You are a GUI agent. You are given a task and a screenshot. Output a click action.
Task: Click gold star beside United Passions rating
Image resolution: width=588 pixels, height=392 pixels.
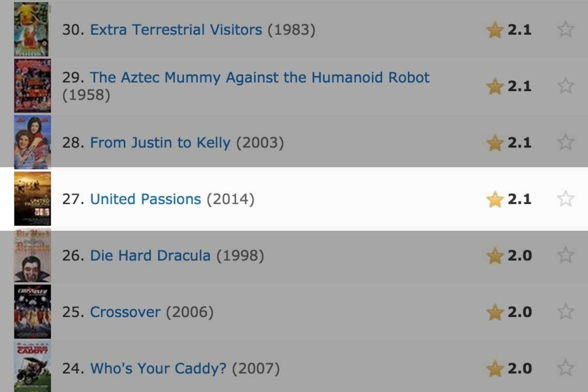tap(495, 199)
